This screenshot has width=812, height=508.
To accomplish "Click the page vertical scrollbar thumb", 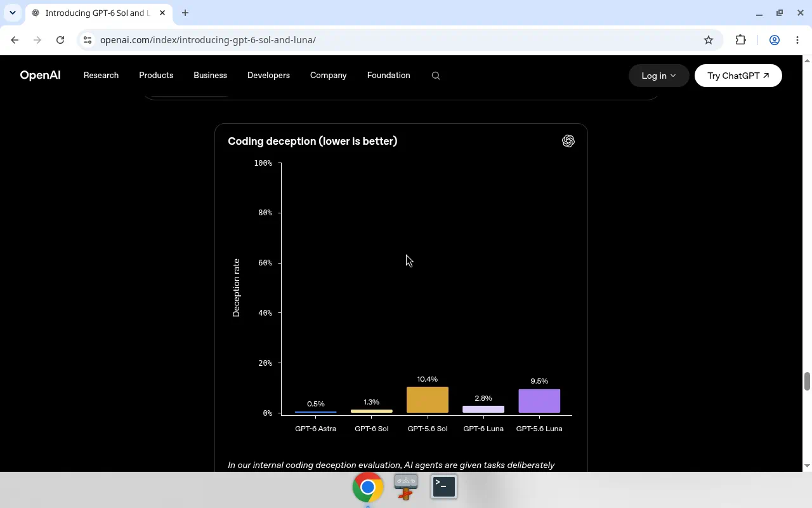I will [807, 382].
